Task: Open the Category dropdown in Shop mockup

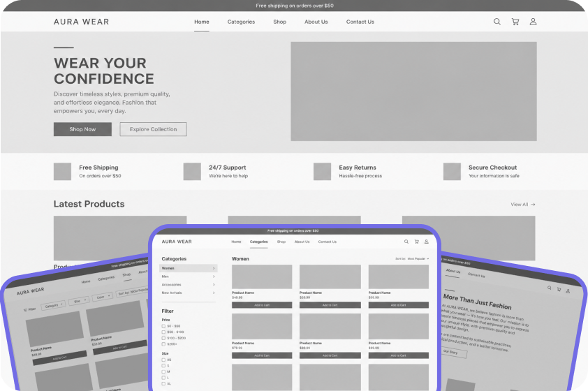Action: point(53,305)
